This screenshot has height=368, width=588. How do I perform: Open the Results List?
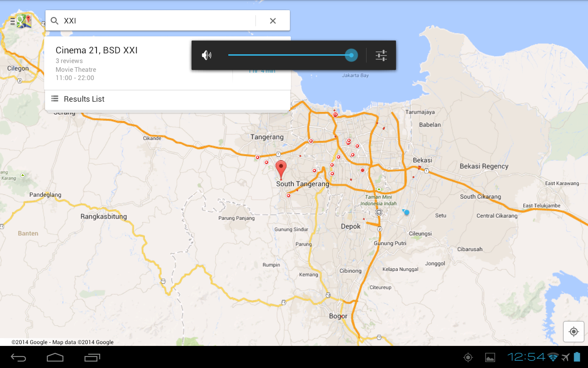168,99
